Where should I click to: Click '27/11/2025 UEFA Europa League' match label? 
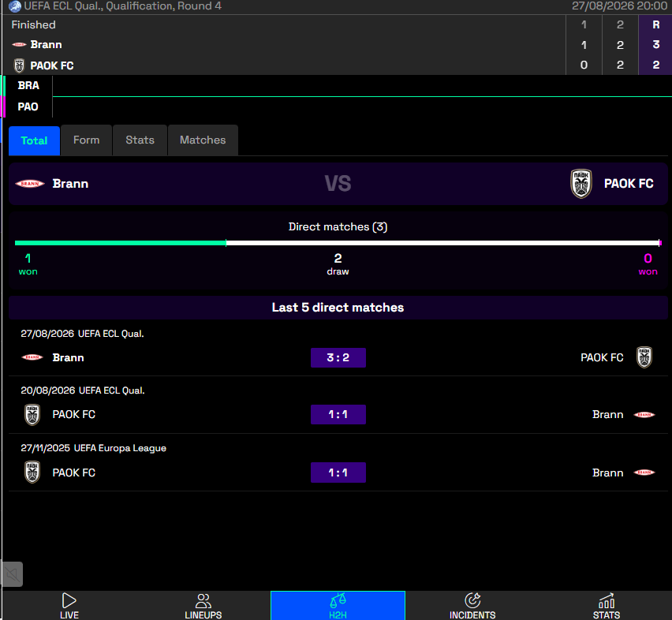[93, 448]
